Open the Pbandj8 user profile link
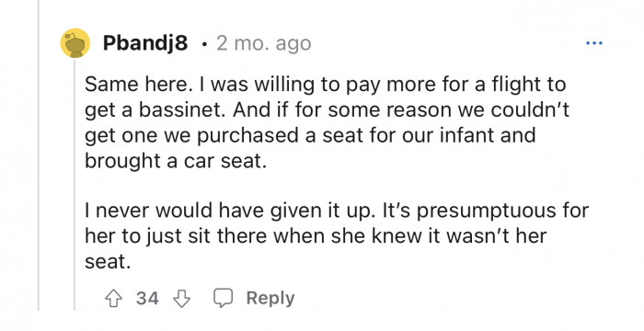This screenshot has width=644, height=331. [x=145, y=42]
